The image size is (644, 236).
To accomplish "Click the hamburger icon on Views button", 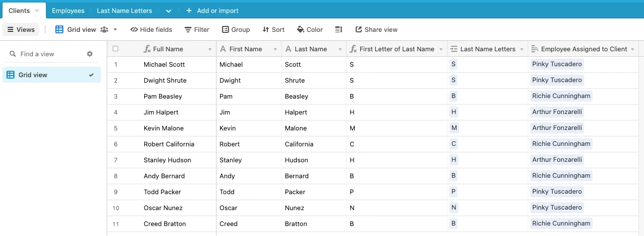I will click(10, 29).
